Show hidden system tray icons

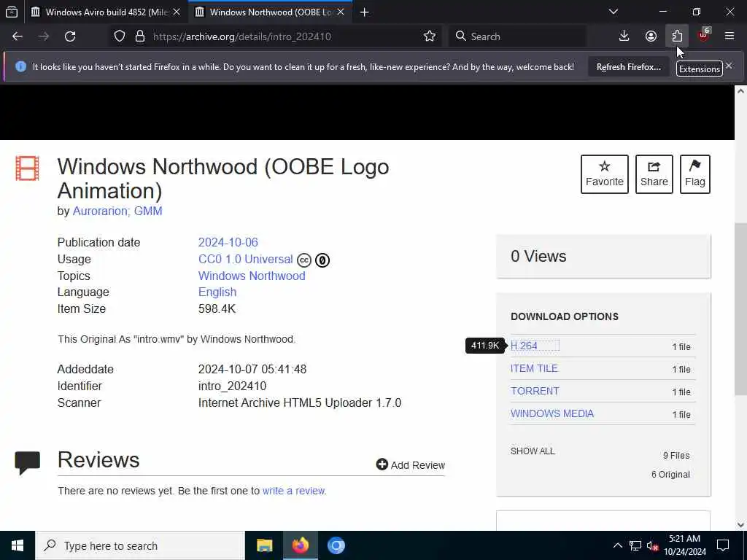pyautogui.click(x=617, y=545)
